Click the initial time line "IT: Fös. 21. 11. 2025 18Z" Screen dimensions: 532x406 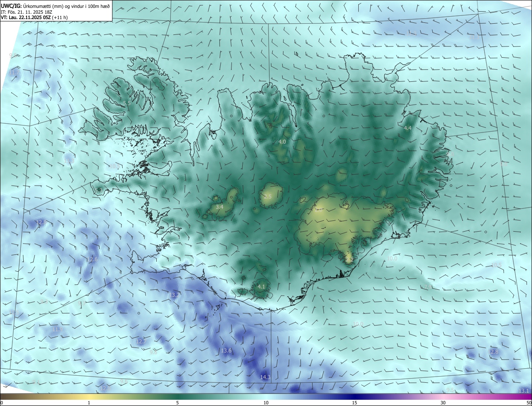[27, 12]
